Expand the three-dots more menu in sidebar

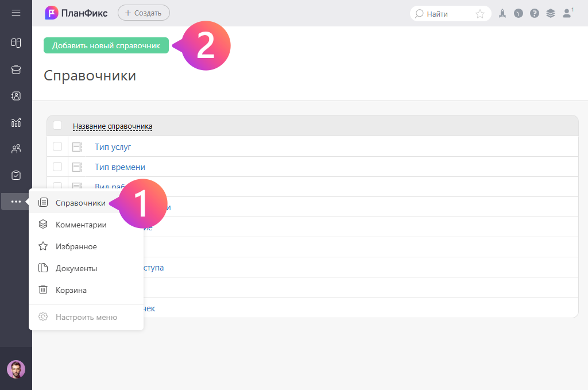click(16, 202)
